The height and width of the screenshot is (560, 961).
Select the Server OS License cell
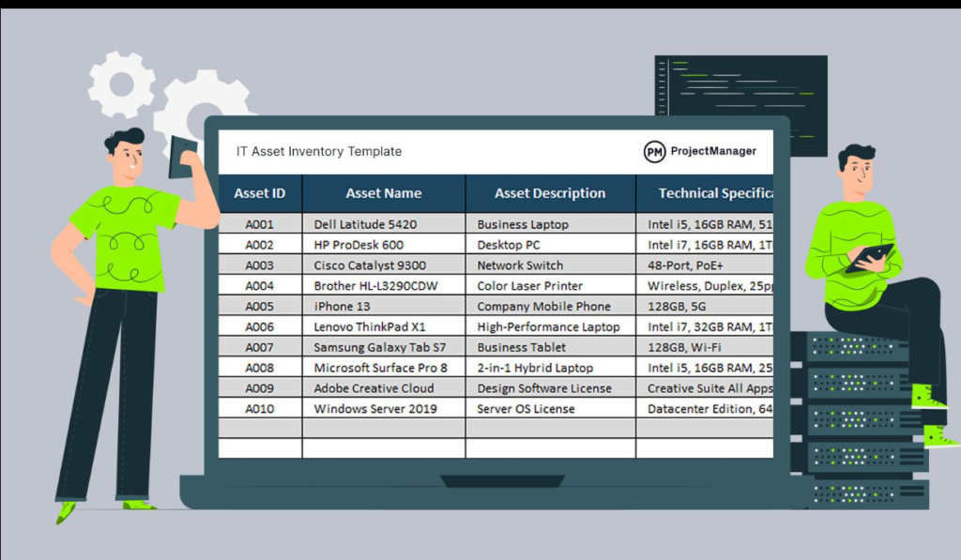pos(526,409)
